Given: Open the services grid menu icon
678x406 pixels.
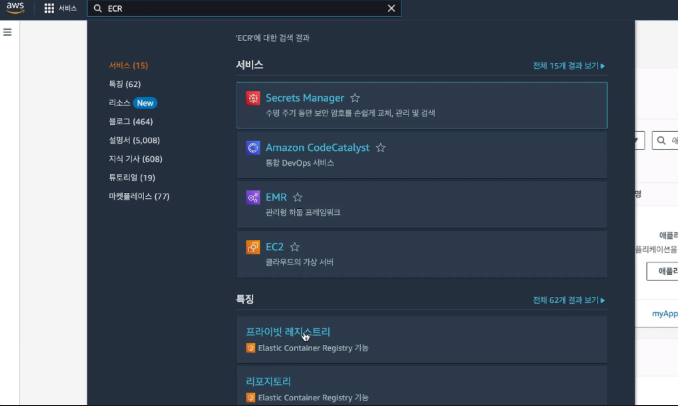Looking at the screenshot, I should (x=49, y=8).
